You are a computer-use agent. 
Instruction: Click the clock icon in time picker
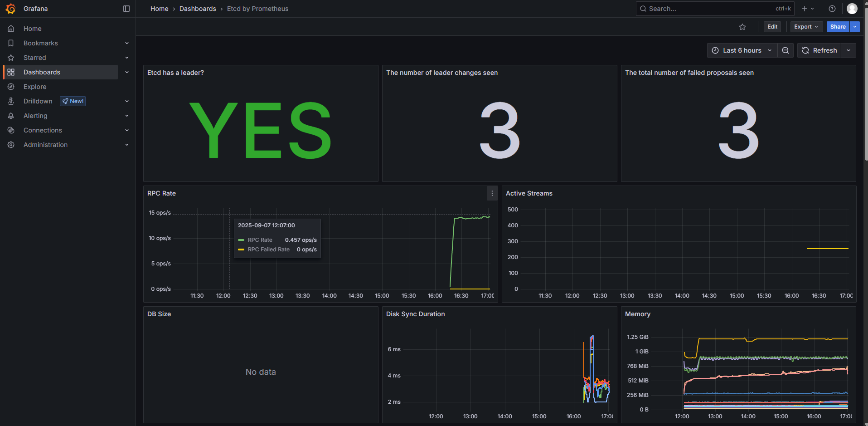pos(715,50)
